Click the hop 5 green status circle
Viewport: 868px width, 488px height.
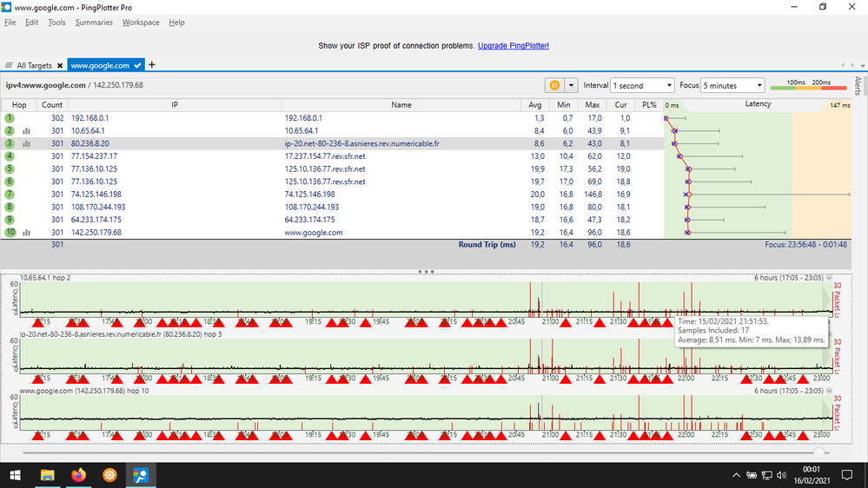point(10,168)
